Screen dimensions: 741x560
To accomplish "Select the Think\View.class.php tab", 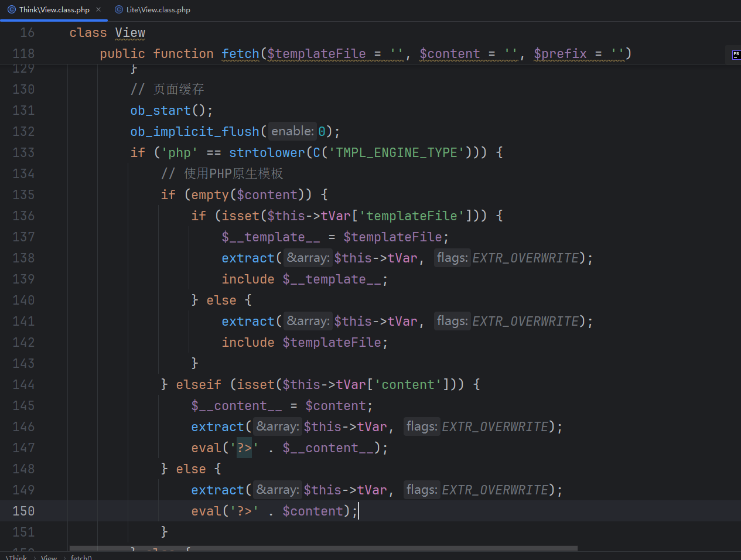I will pyautogui.click(x=54, y=9).
